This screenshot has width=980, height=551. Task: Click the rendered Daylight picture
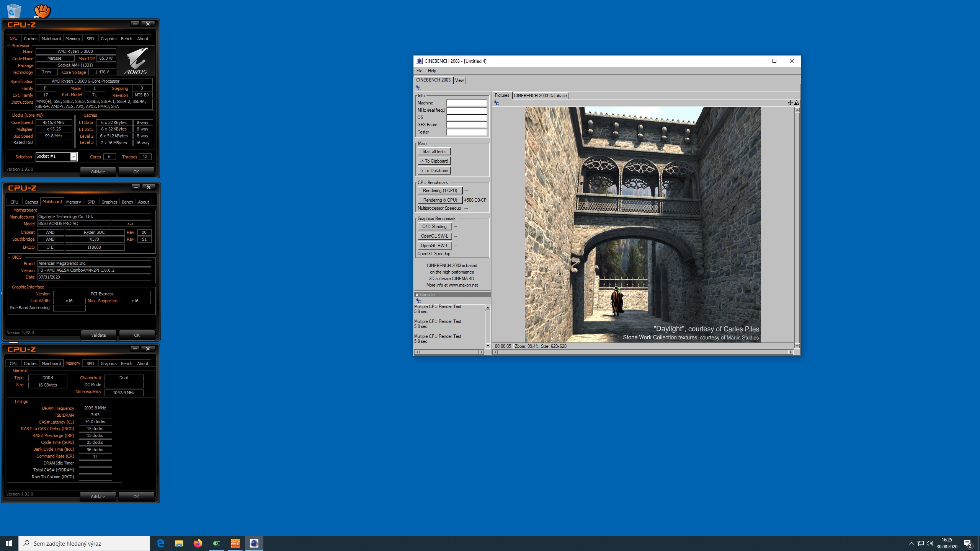coord(643,225)
